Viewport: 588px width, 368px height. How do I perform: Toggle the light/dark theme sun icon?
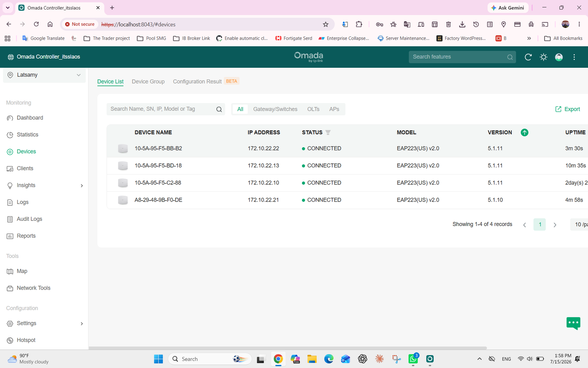pos(544,57)
